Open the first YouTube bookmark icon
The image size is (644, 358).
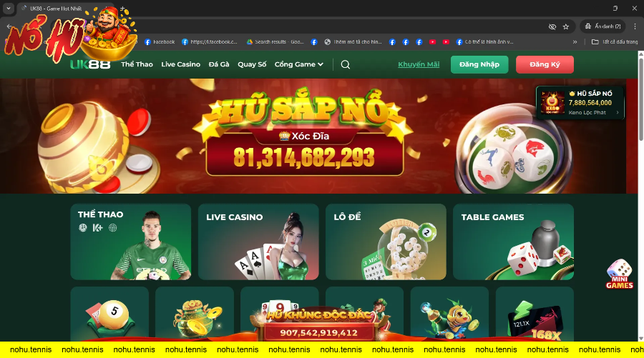coord(432,42)
